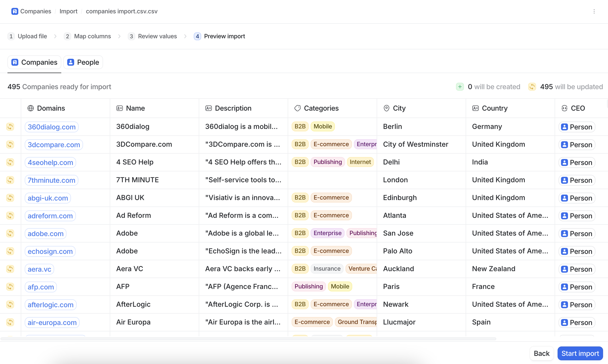This screenshot has width=608, height=364.
Task: Select the Companies tab
Action: [x=34, y=62]
